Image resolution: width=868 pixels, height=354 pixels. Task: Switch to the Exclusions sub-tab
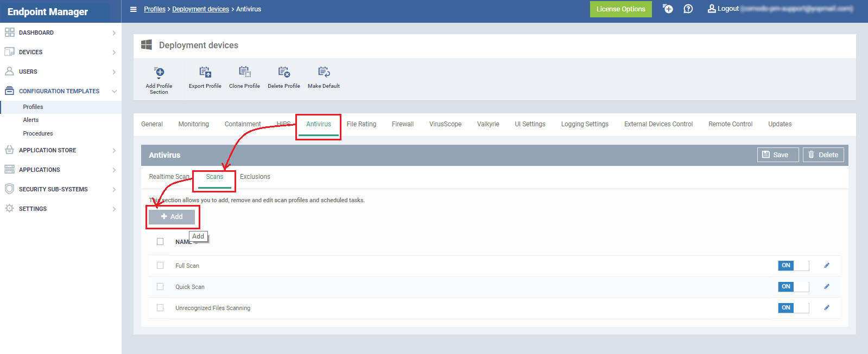pyautogui.click(x=255, y=177)
